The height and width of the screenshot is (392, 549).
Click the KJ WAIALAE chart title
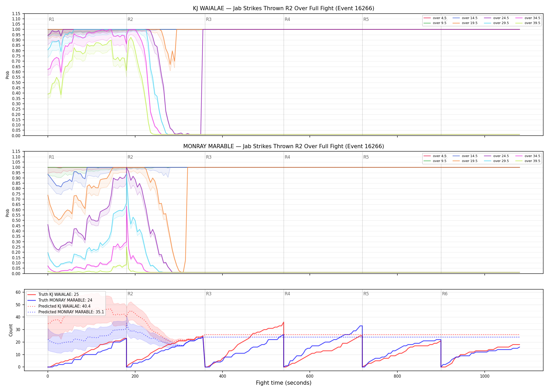click(x=284, y=8)
